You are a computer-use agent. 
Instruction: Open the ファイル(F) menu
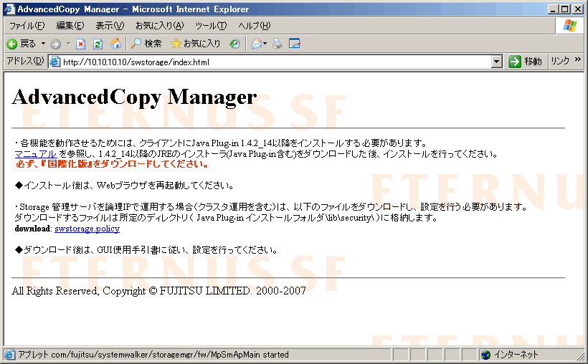point(27,26)
